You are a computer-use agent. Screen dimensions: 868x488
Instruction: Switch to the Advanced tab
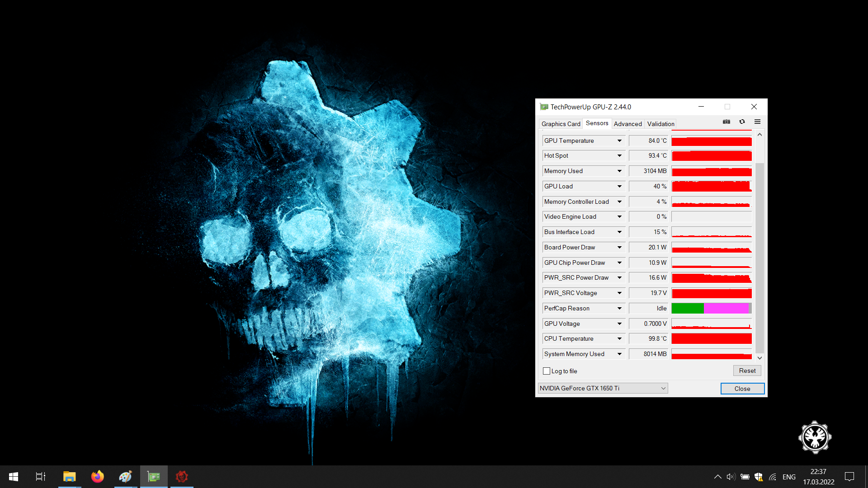(627, 124)
